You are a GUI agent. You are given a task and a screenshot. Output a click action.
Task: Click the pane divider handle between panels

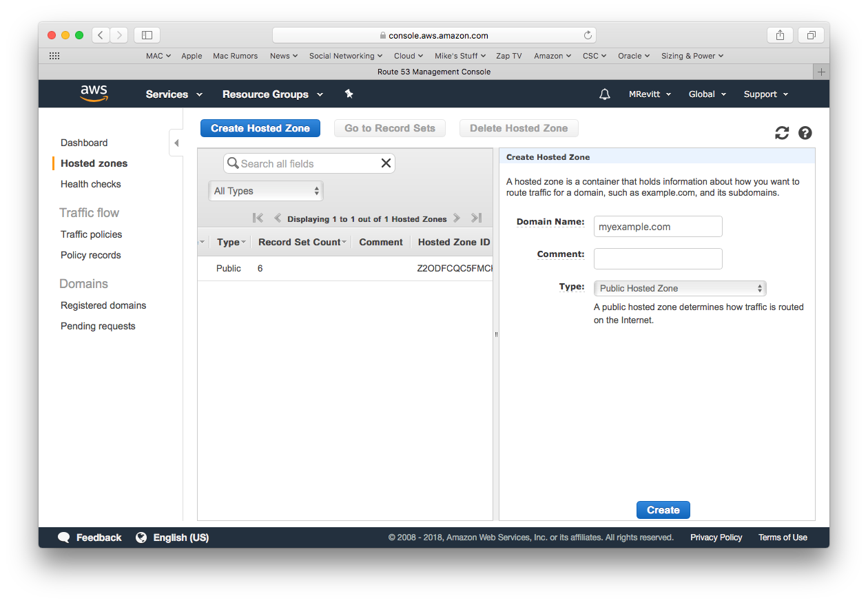click(x=496, y=334)
